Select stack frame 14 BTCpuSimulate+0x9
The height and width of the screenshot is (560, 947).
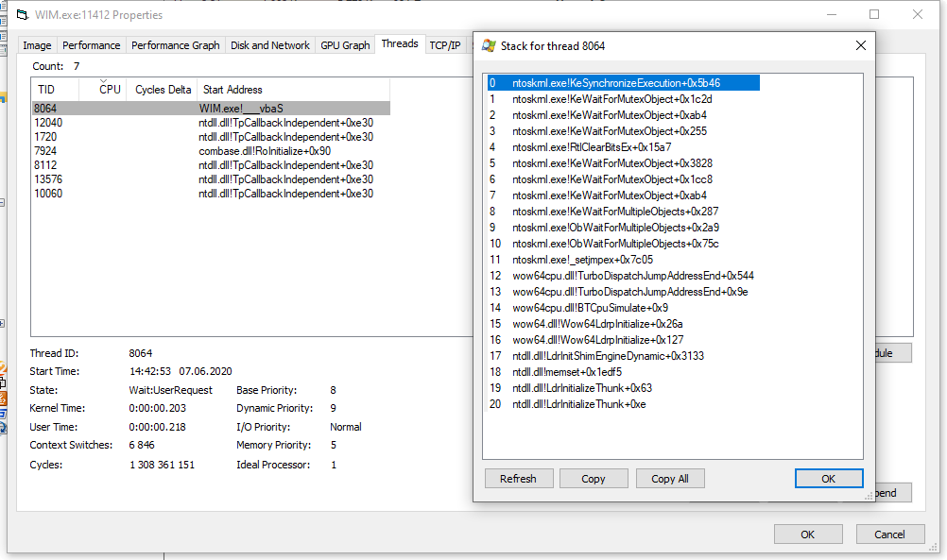(x=623, y=308)
